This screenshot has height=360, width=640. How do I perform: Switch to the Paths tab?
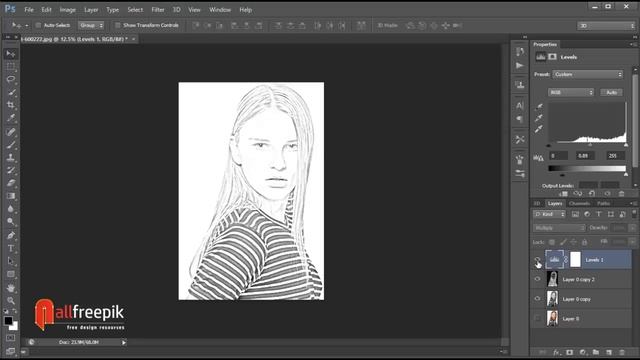[x=603, y=203]
